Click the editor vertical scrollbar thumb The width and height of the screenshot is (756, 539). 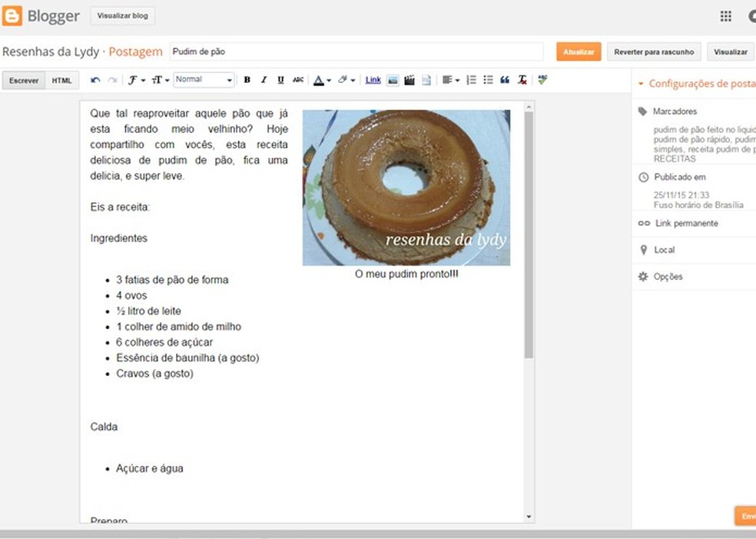click(x=529, y=235)
